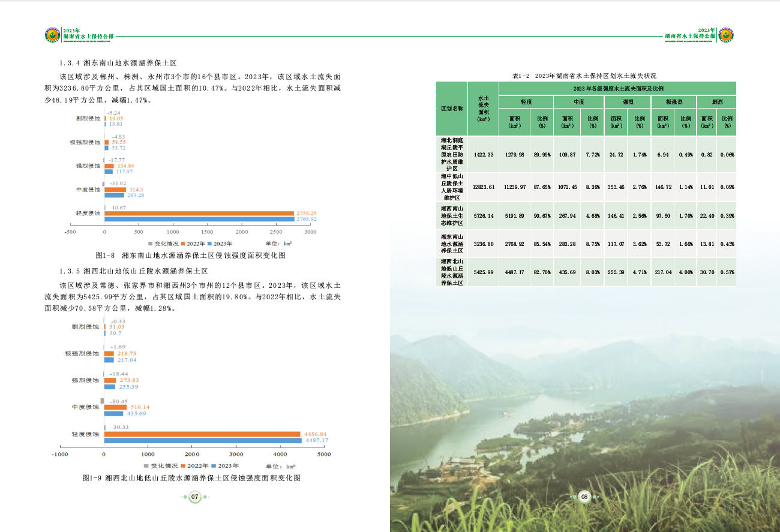The image size is (780, 532).
Task: Select heading 1.3.5 湘西北山地低山丘陵水源涵养保土区
Action: click(133, 271)
